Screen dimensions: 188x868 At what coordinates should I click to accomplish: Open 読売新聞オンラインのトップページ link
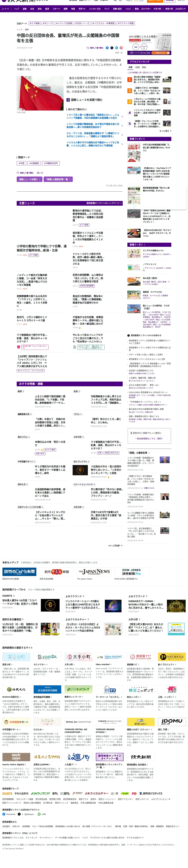click(x=104, y=203)
